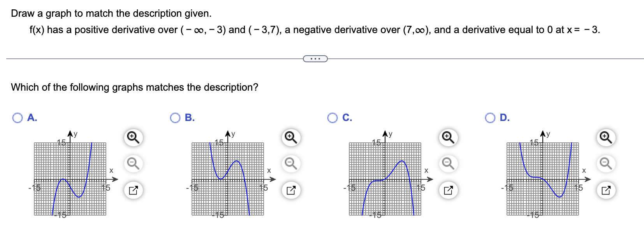The width and height of the screenshot is (644, 235).
Task: Click the ellipsis divider to expand question options
Action: pyautogui.click(x=315, y=58)
